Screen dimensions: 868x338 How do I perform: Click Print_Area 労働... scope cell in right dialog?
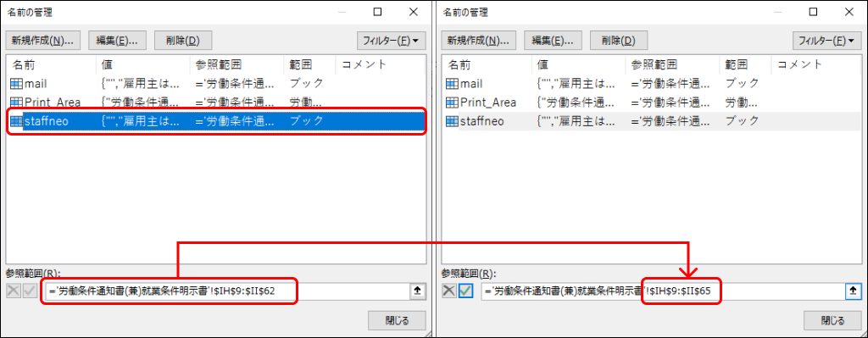(741, 103)
